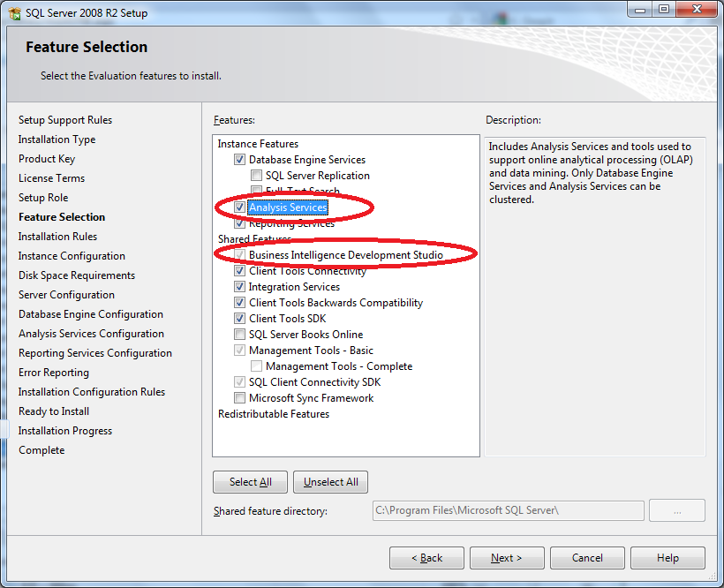
Task: Select Installation Configuration Rules step
Action: pyautogui.click(x=92, y=392)
